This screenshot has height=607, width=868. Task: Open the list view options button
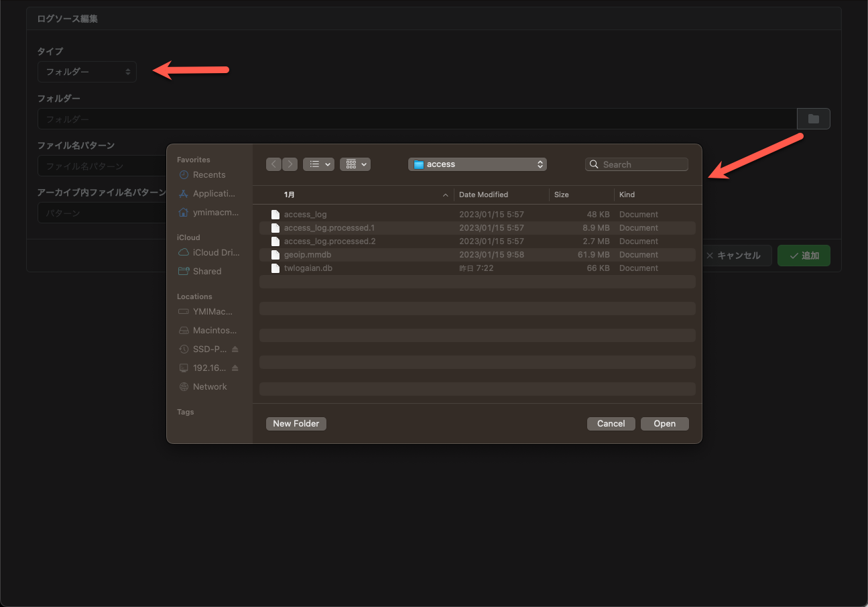[x=318, y=164]
